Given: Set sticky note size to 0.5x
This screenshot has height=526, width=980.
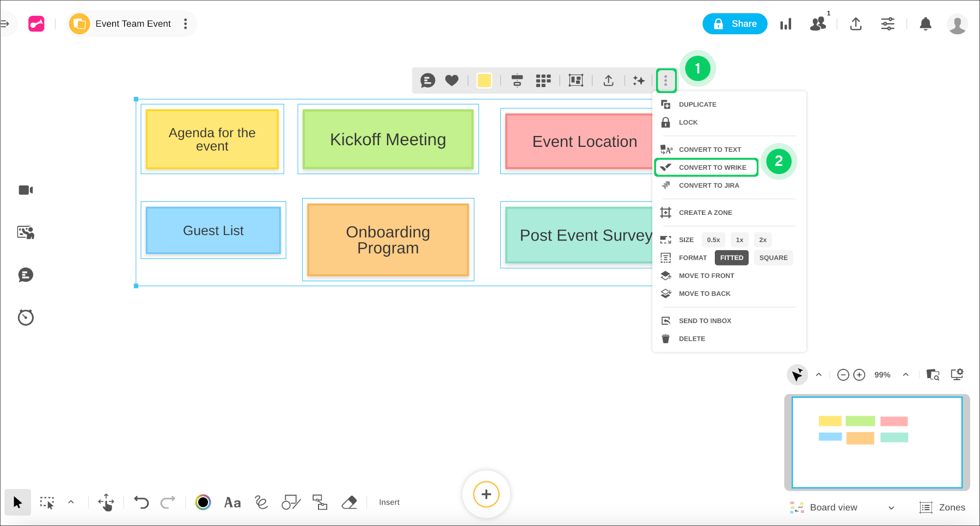Looking at the screenshot, I should pyautogui.click(x=713, y=239).
